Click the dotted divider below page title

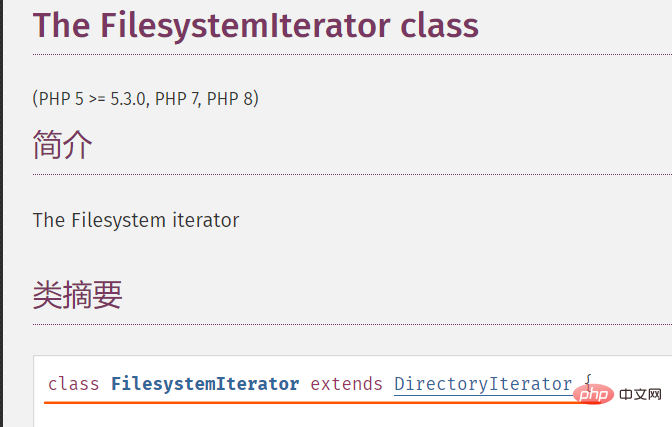352,54
